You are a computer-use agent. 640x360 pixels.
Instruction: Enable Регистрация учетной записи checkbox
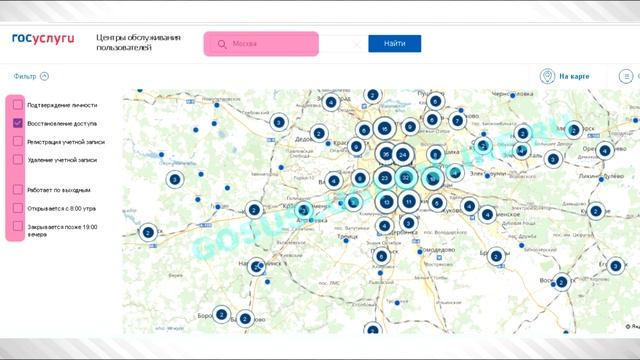(18, 141)
